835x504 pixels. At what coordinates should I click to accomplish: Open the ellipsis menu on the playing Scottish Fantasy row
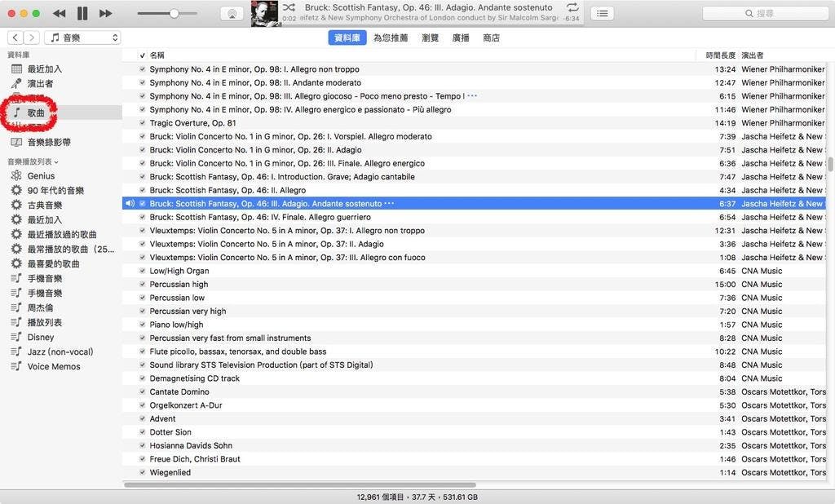pyautogui.click(x=389, y=203)
